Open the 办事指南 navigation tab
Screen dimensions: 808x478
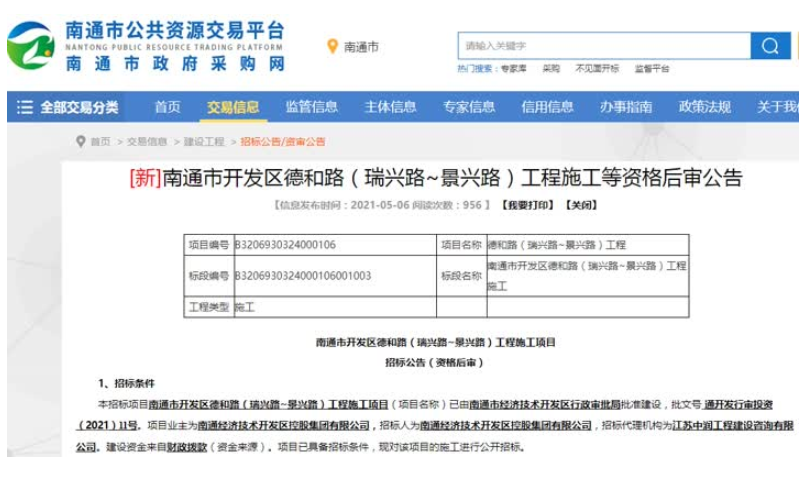(626, 107)
